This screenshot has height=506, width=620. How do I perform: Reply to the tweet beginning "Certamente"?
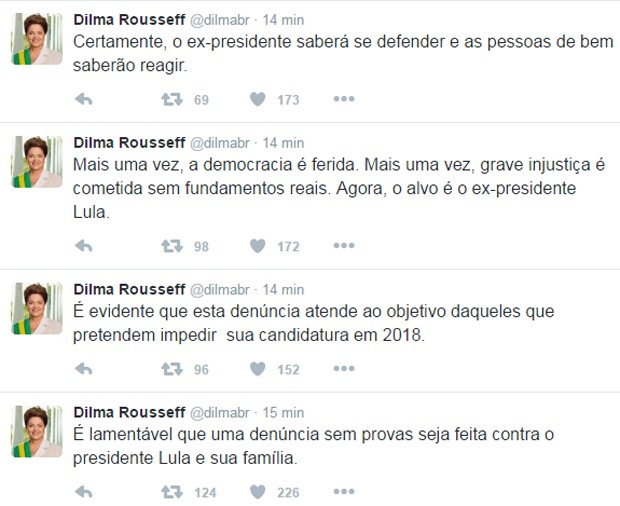(84, 100)
